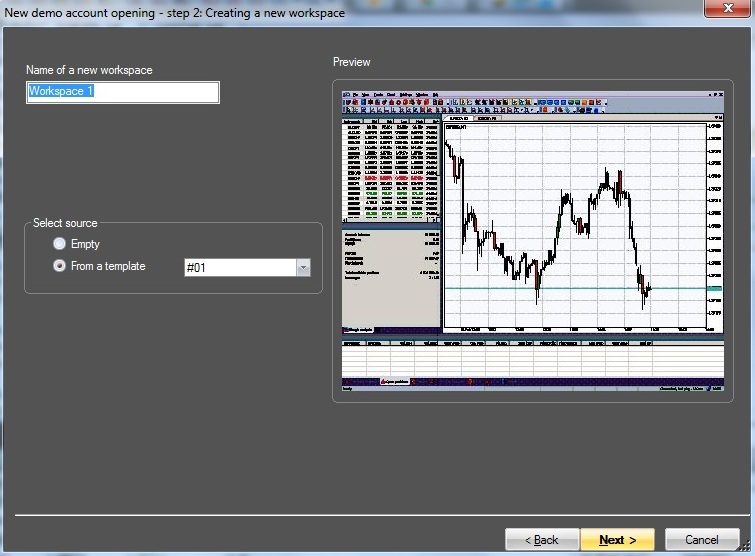755x556 pixels.
Task: Click the quotes table in preview image
Action: tap(391, 170)
